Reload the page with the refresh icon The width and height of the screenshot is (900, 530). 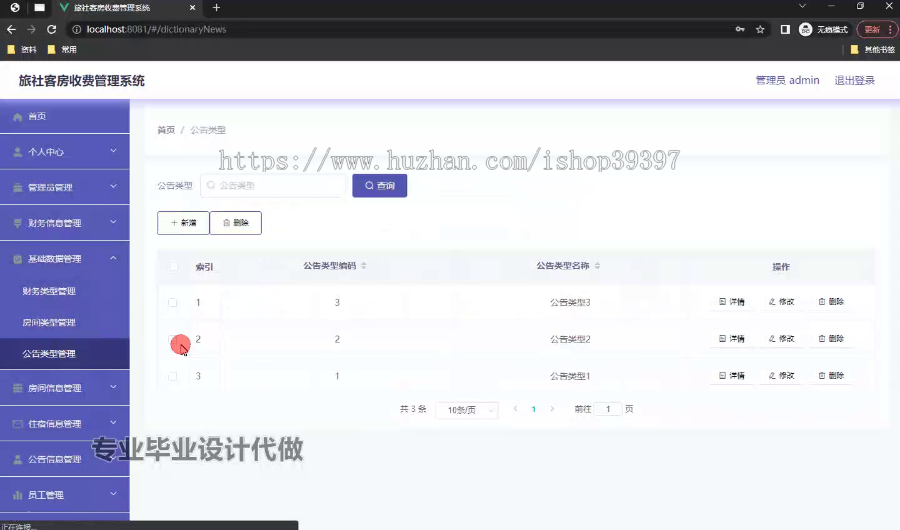coord(52,29)
